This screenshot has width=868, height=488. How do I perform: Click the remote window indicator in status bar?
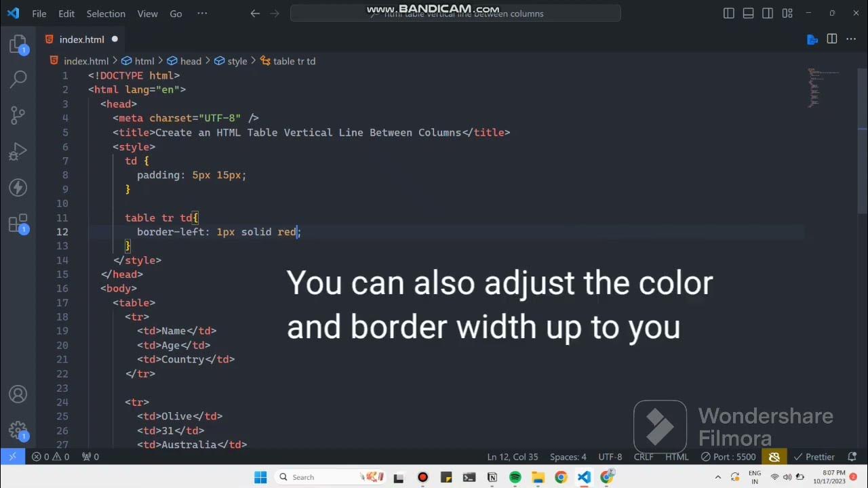click(x=11, y=457)
